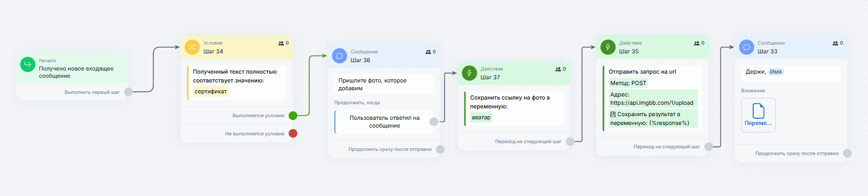Image resolution: width=868 pixels, height=196 pixels.
Task: Click the save icon before Сохранить результат
Action: click(x=613, y=114)
